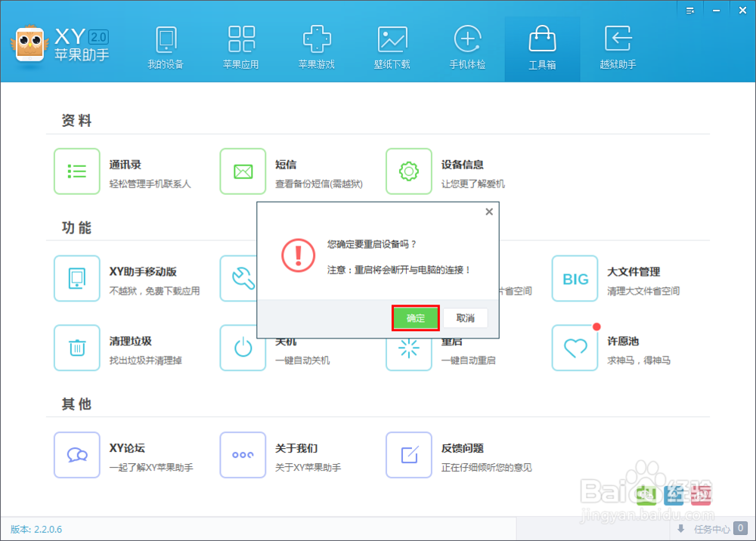Click 关于我们 title text

[x=296, y=447]
